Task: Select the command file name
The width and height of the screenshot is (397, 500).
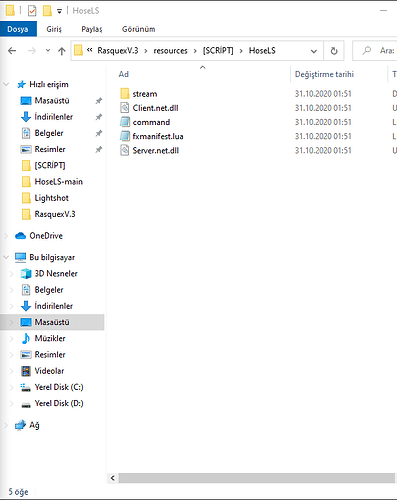Action: [151, 122]
